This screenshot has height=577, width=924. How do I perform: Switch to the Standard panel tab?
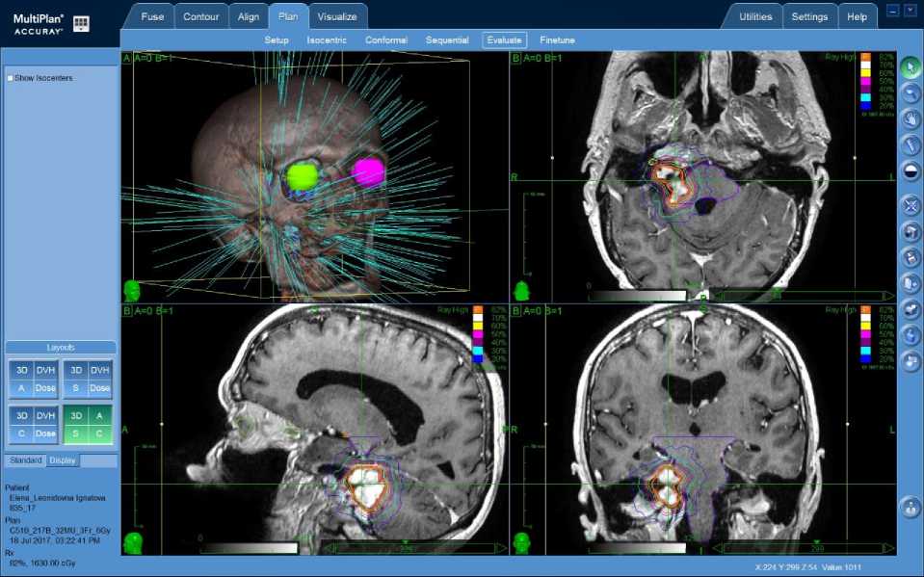click(25, 460)
